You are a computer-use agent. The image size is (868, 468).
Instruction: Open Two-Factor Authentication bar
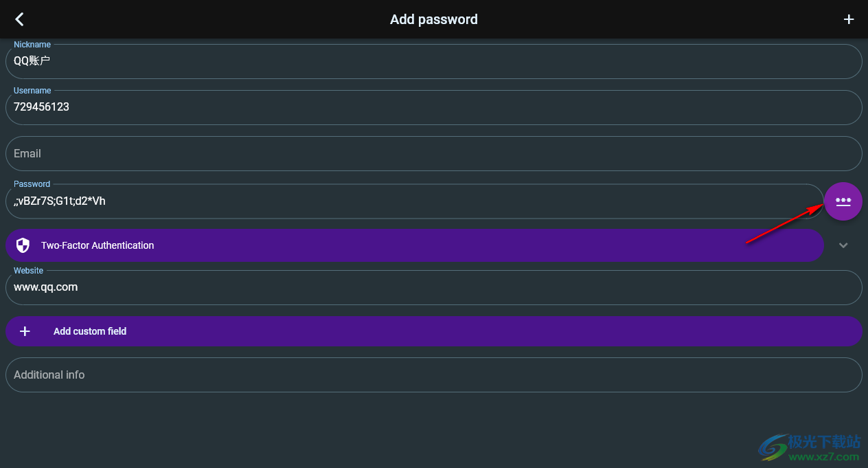(415, 245)
